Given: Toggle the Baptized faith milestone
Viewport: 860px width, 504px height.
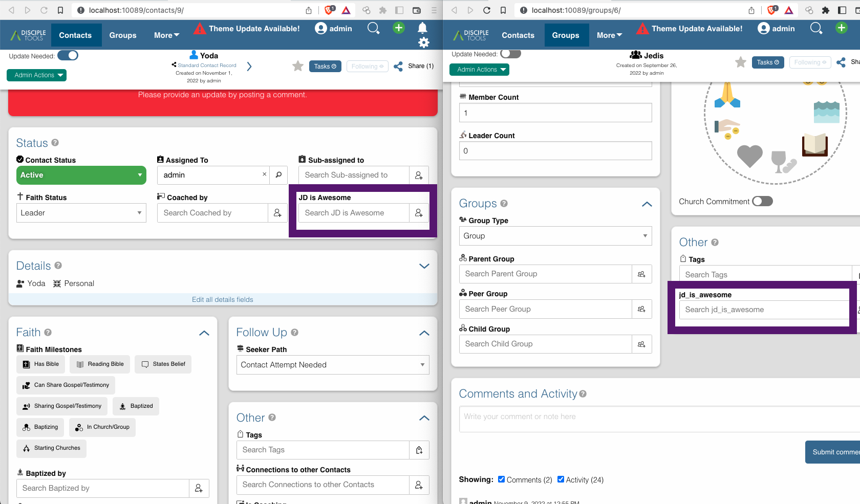Looking at the screenshot, I should 136,406.
